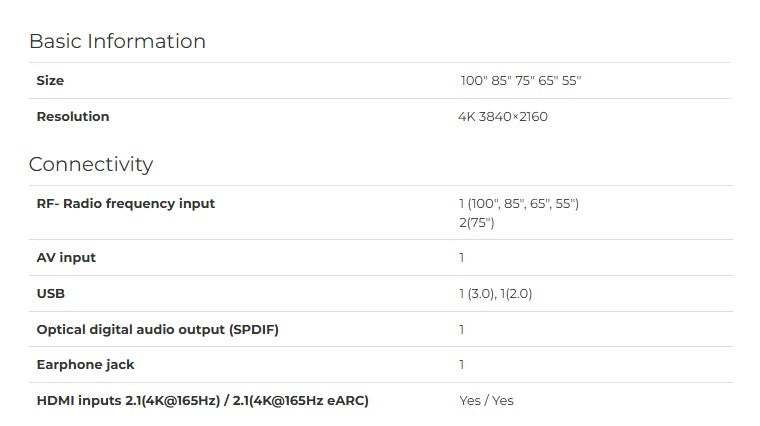The width and height of the screenshot is (760, 426).
Task: Click the Optical digital audio output (SPDIF) label
Action: (158, 330)
